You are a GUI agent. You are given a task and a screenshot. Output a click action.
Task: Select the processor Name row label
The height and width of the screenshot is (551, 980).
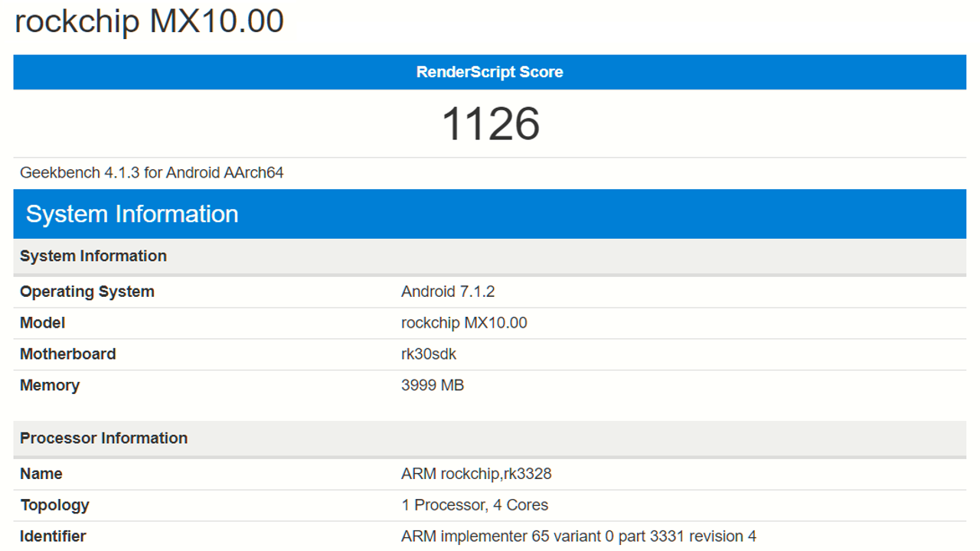click(41, 474)
